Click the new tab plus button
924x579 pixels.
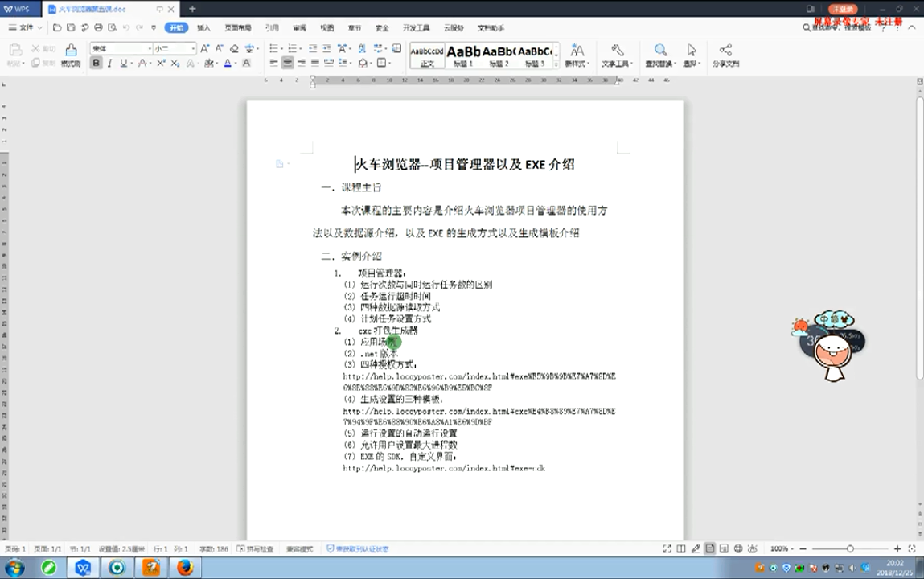192,9
